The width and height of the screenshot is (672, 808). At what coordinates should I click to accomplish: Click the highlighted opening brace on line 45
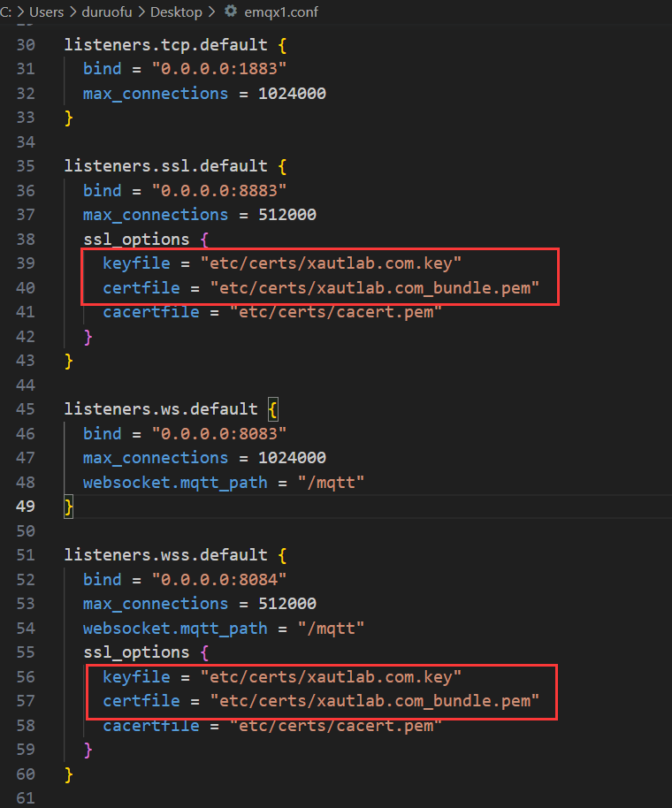[273, 408]
